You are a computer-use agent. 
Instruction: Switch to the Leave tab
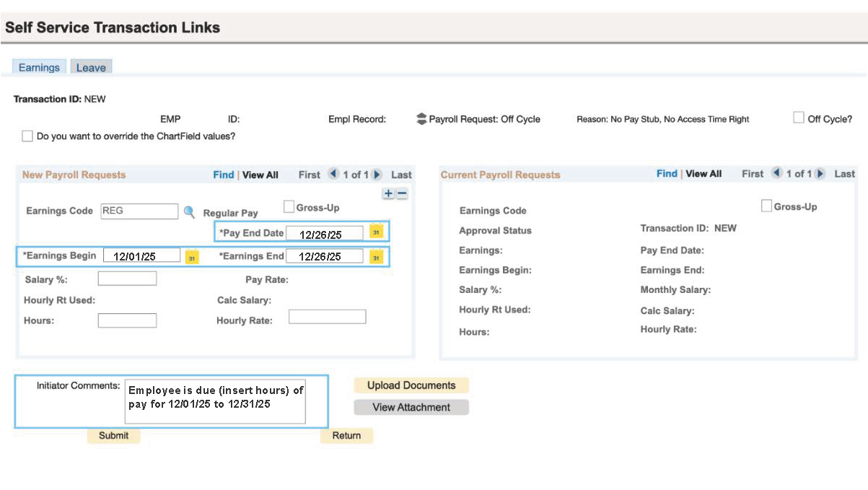coord(91,68)
